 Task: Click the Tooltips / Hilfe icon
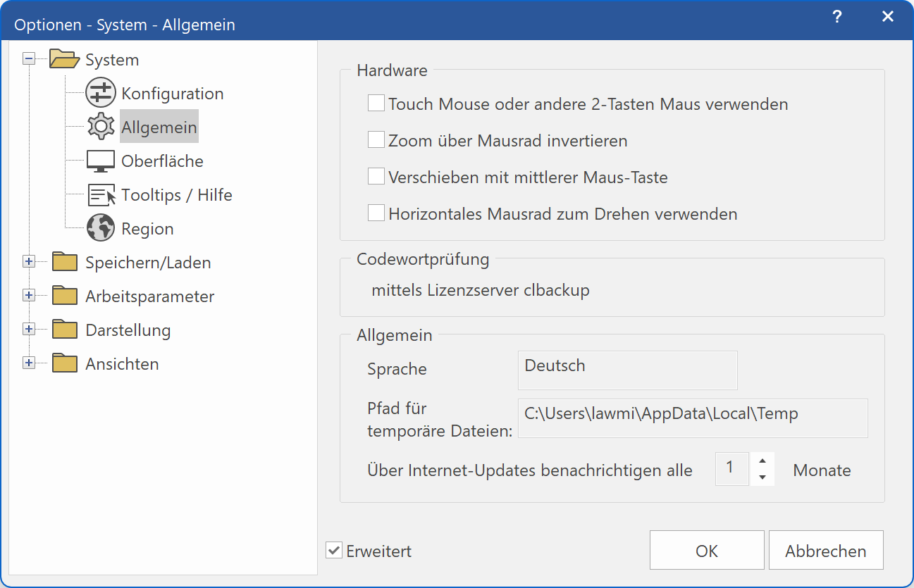point(100,195)
